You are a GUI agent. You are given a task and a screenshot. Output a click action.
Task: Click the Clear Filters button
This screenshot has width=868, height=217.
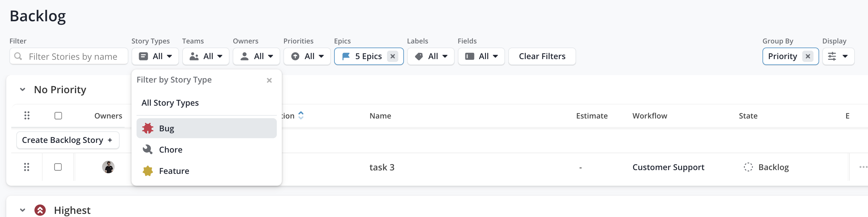(542, 56)
